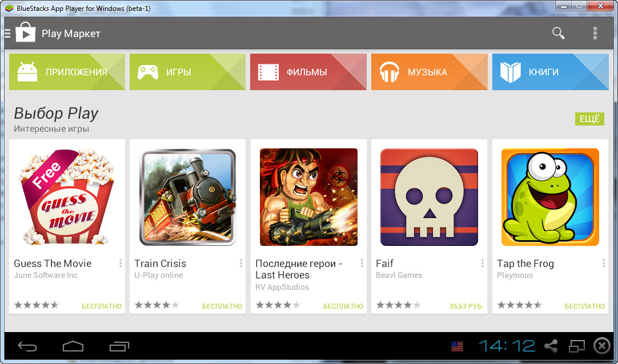The height and width of the screenshot is (364, 618).
Task: Tap the Android back arrow button
Action: click(27, 346)
